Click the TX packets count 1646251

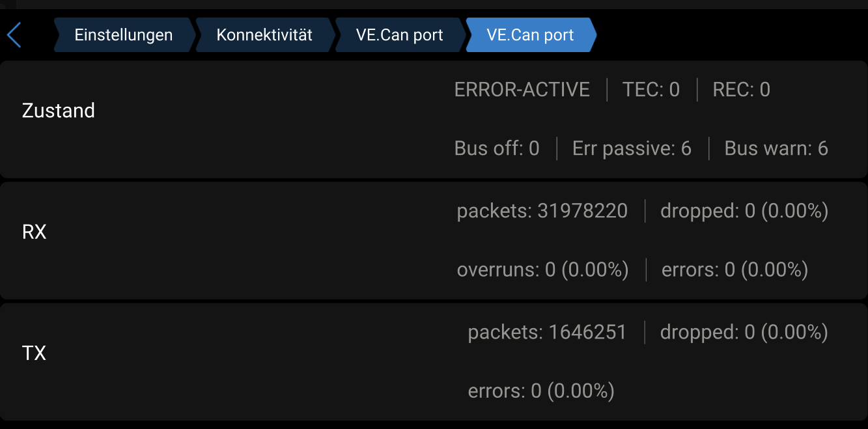547,332
